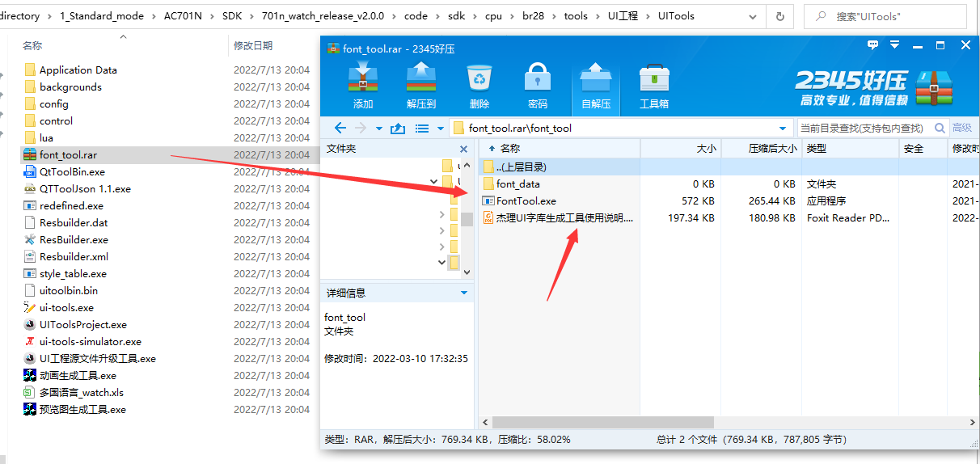
Task: Click the list view mode icon
Action: [x=422, y=128]
